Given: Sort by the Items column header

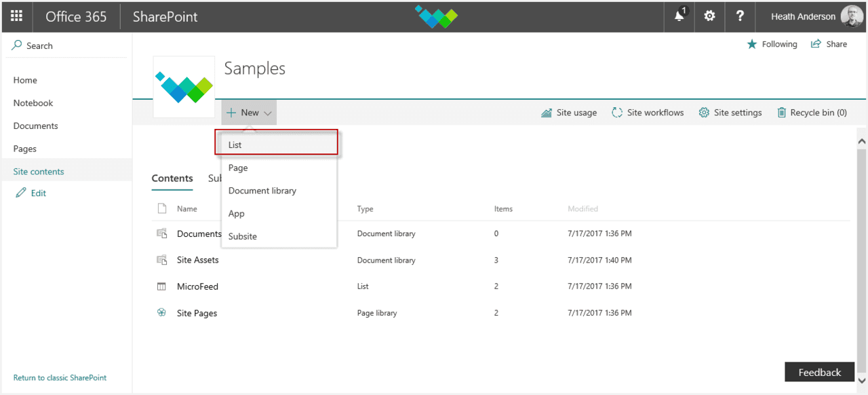Looking at the screenshot, I should [x=503, y=209].
